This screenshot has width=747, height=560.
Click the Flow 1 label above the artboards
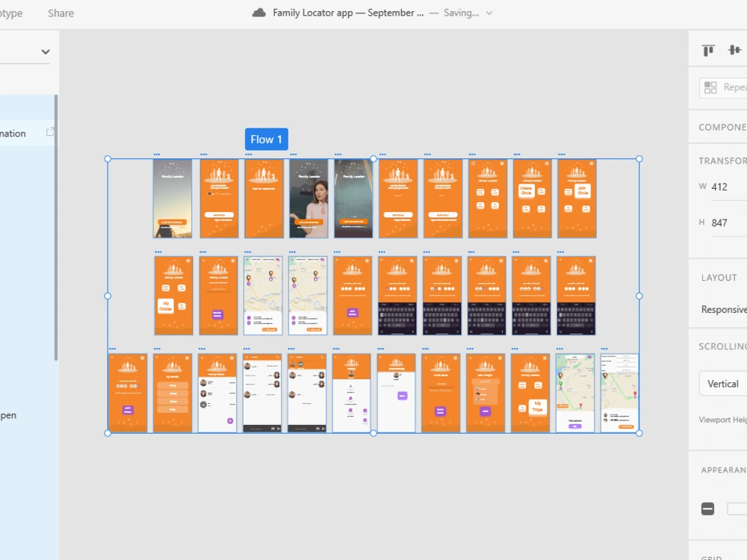click(x=266, y=139)
